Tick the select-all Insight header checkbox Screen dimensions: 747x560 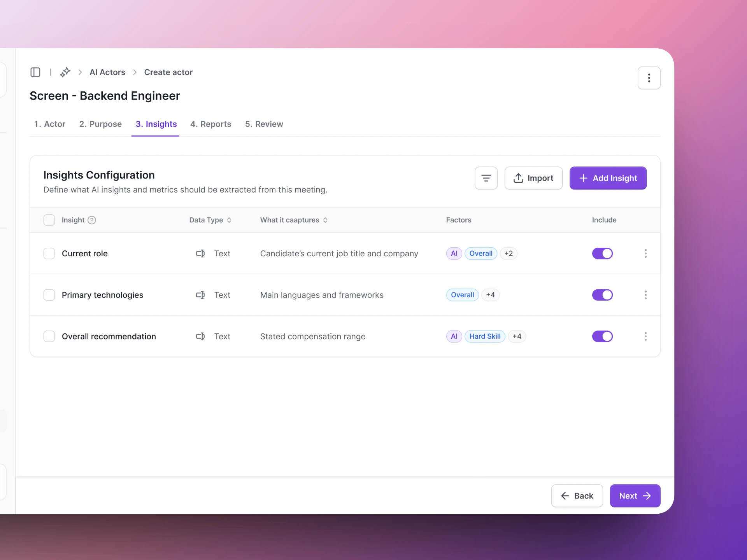tap(49, 220)
